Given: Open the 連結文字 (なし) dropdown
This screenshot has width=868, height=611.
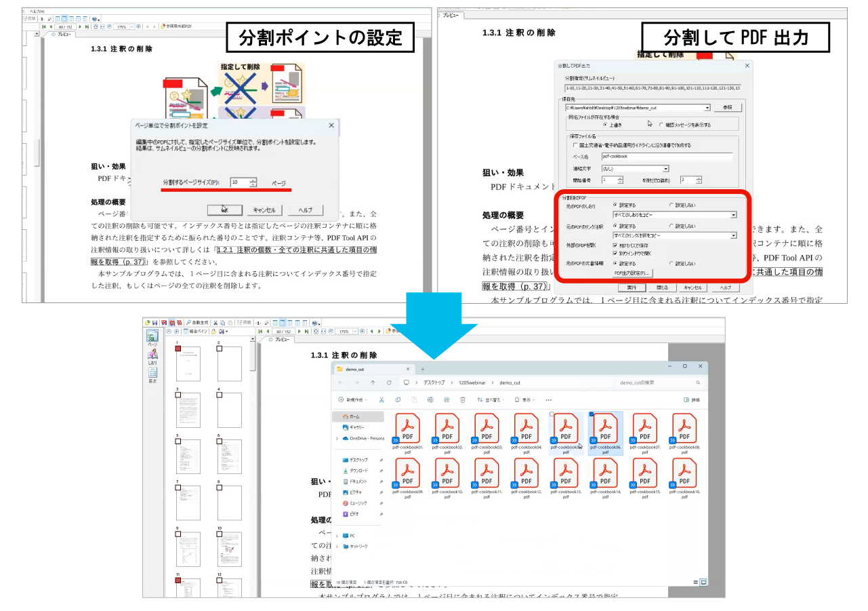Looking at the screenshot, I should (x=635, y=169).
